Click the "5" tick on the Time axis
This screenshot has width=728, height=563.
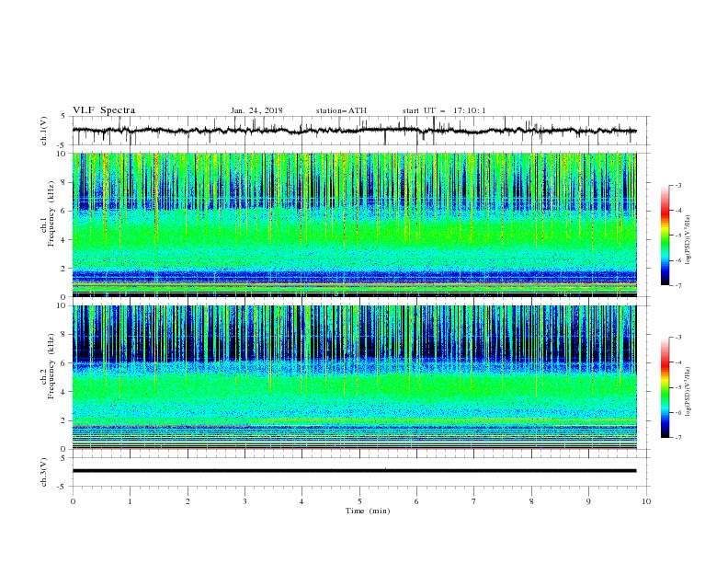click(x=359, y=501)
